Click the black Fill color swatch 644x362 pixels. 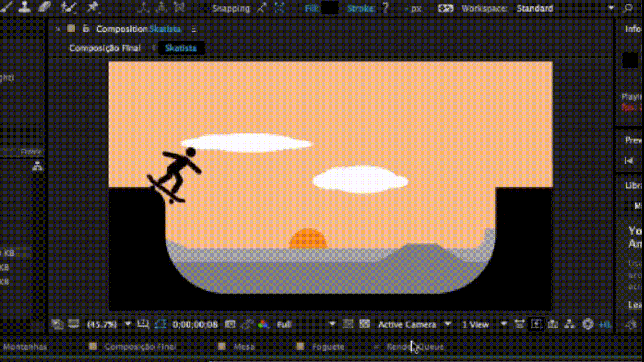coord(330,8)
